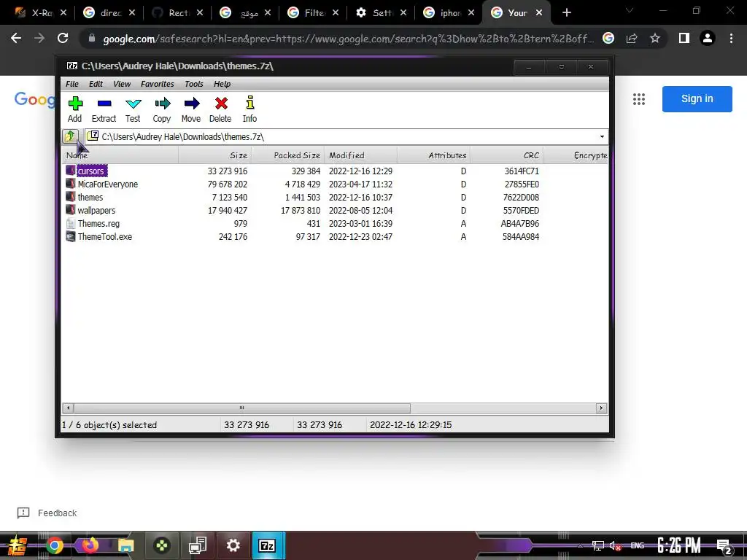This screenshot has width=747, height=560.
Task: Sort by the Name column header
Action: pos(120,155)
